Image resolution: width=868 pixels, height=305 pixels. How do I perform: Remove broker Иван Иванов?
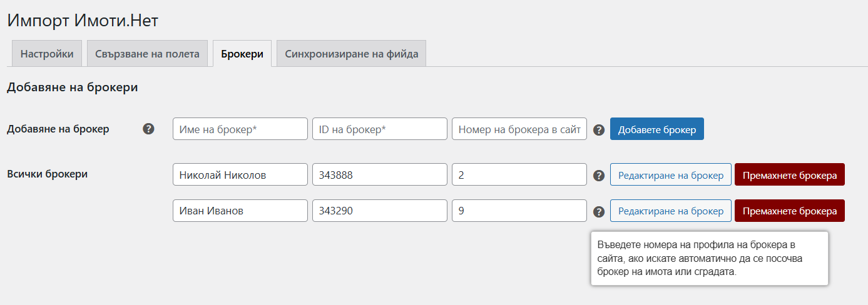tap(790, 211)
